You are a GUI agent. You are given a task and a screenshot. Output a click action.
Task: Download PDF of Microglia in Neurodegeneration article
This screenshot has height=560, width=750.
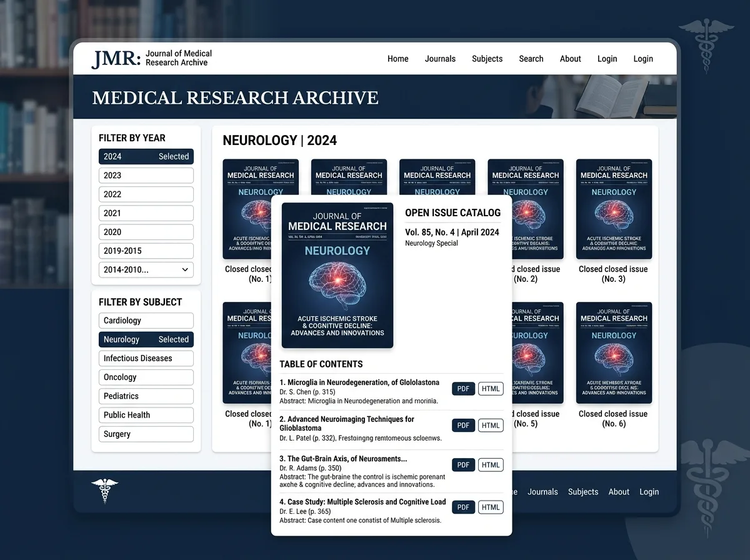(463, 389)
